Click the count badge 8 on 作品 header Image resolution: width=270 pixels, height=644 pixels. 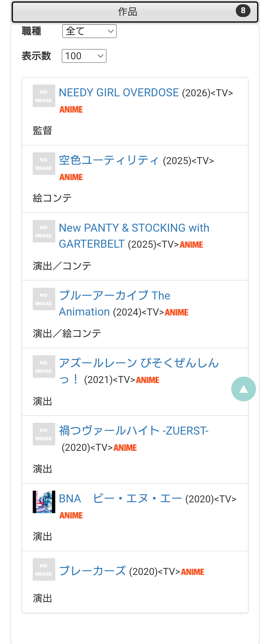[x=243, y=11]
